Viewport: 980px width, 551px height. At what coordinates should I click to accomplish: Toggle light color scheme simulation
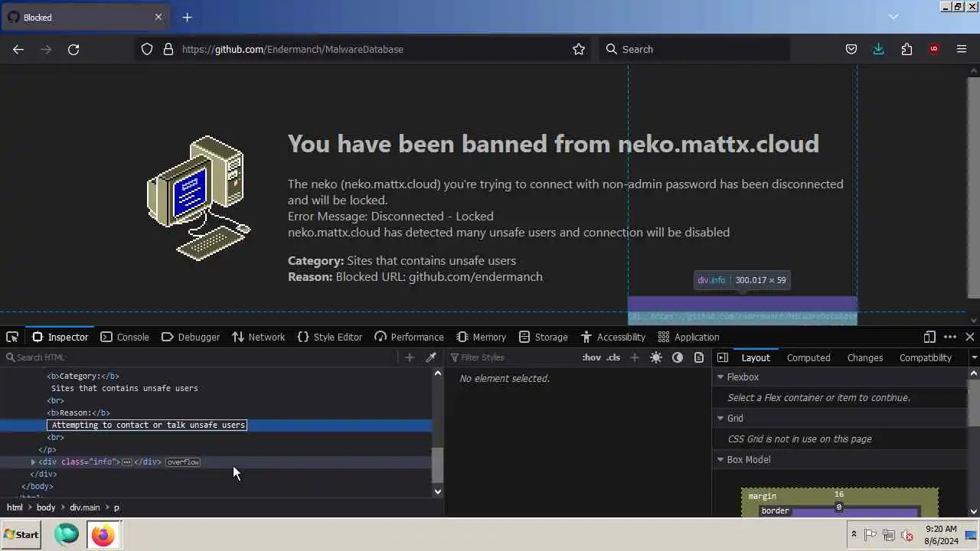(656, 357)
